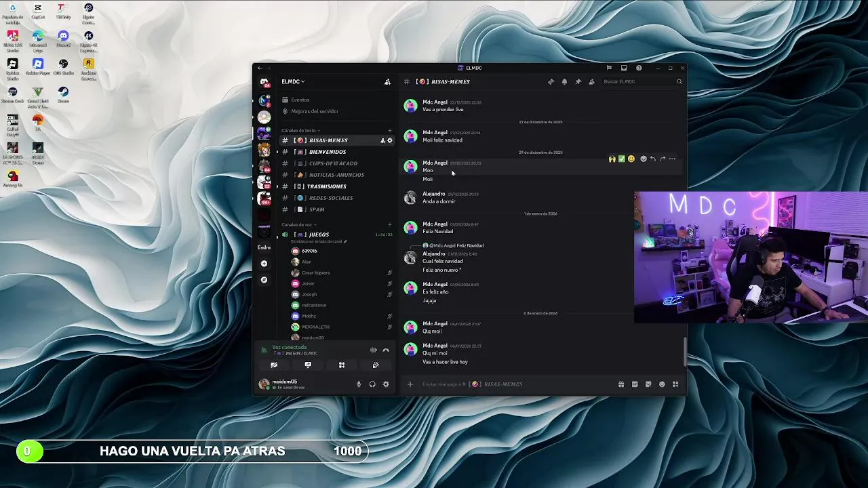Add a channel to Canales de voz
868x488 pixels.
point(389,224)
